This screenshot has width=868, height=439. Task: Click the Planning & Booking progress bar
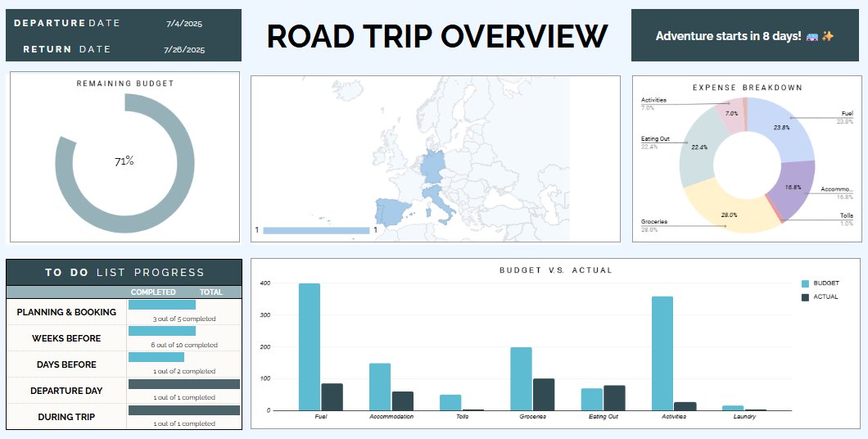162,305
